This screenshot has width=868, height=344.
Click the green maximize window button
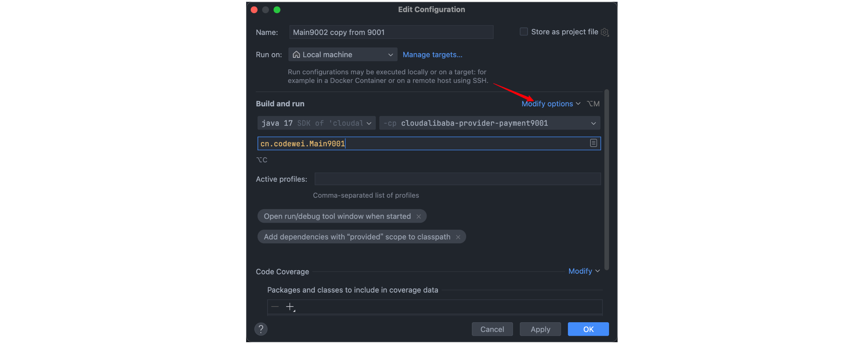pyautogui.click(x=277, y=10)
